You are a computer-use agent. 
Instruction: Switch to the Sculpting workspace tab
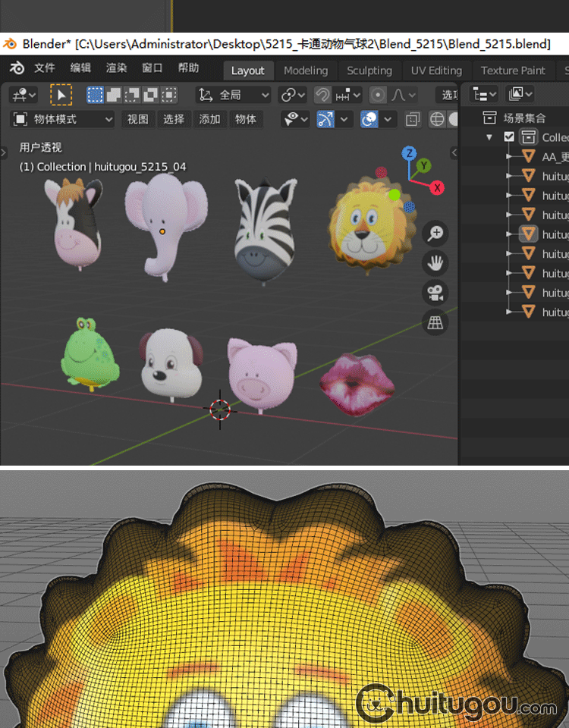[369, 71]
